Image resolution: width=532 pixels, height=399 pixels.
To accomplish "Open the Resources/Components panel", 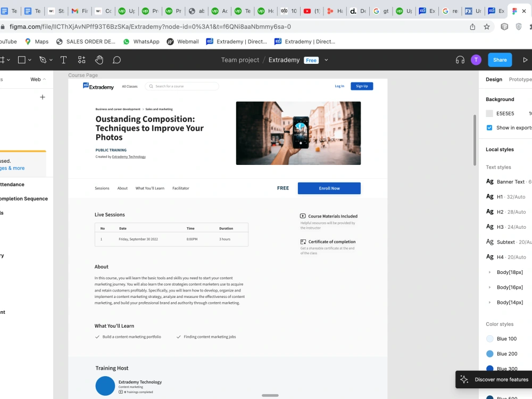I will click(x=81, y=60).
